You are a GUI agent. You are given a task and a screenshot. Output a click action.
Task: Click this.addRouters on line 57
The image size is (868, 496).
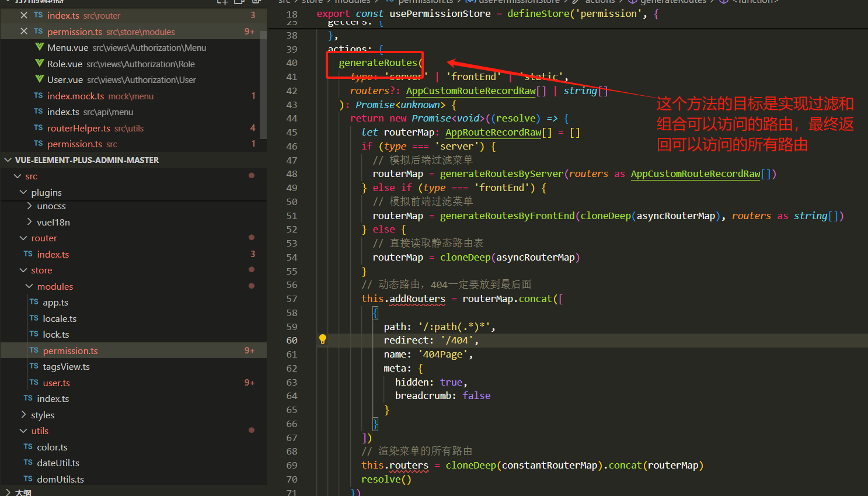pyautogui.click(x=403, y=299)
